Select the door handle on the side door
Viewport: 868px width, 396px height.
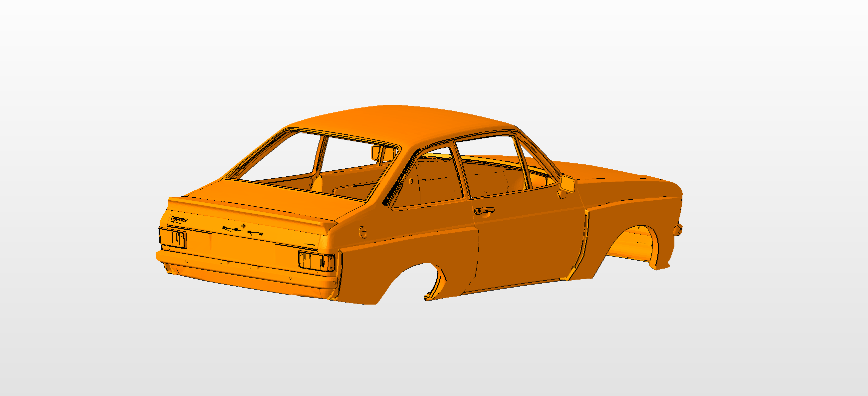484,211
